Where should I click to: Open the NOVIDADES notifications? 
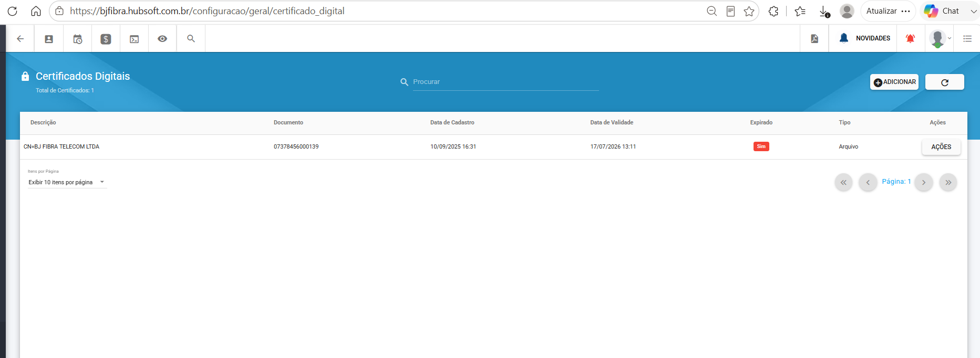pyautogui.click(x=865, y=38)
